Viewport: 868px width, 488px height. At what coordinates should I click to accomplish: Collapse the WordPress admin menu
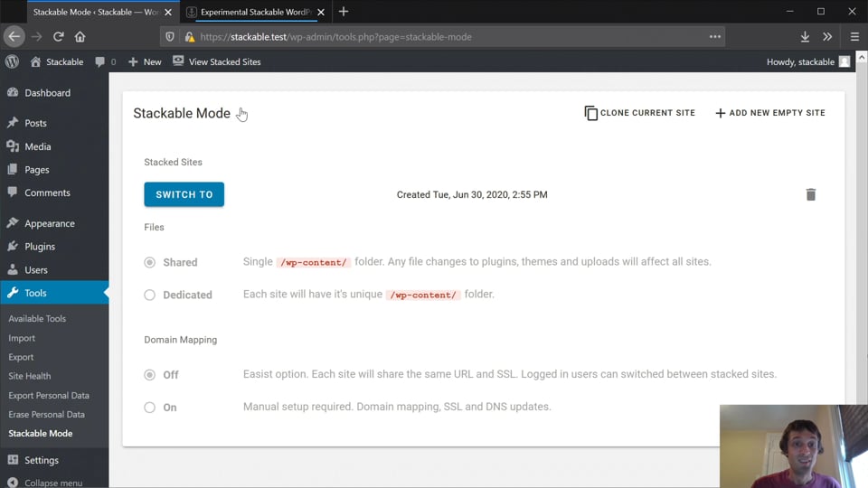tap(45, 483)
